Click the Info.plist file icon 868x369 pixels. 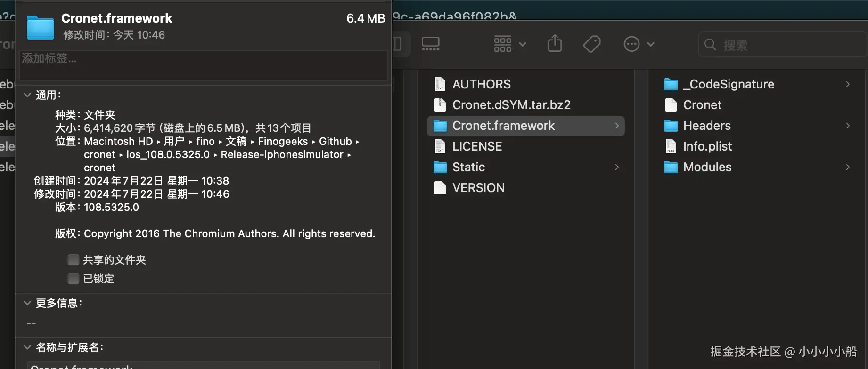(671, 146)
